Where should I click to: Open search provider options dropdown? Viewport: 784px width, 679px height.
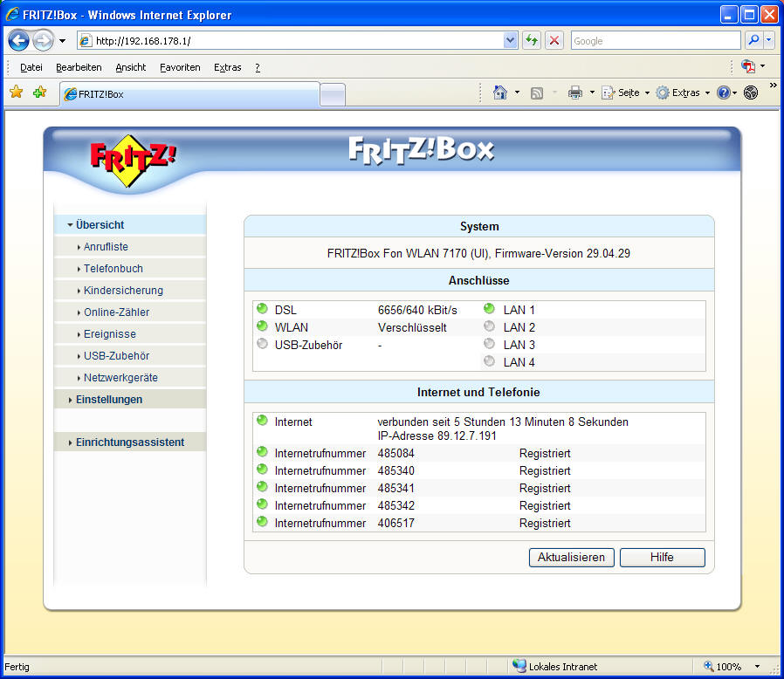pyautogui.click(x=769, y=40)
